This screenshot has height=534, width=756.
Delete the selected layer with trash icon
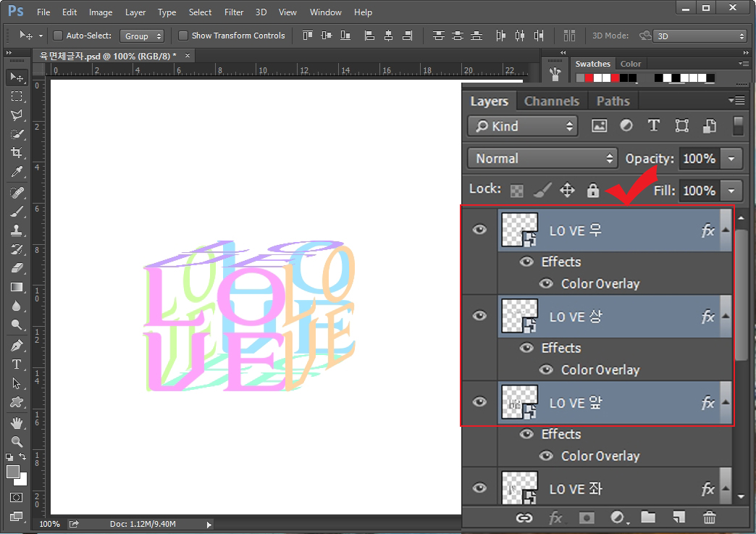709,517
